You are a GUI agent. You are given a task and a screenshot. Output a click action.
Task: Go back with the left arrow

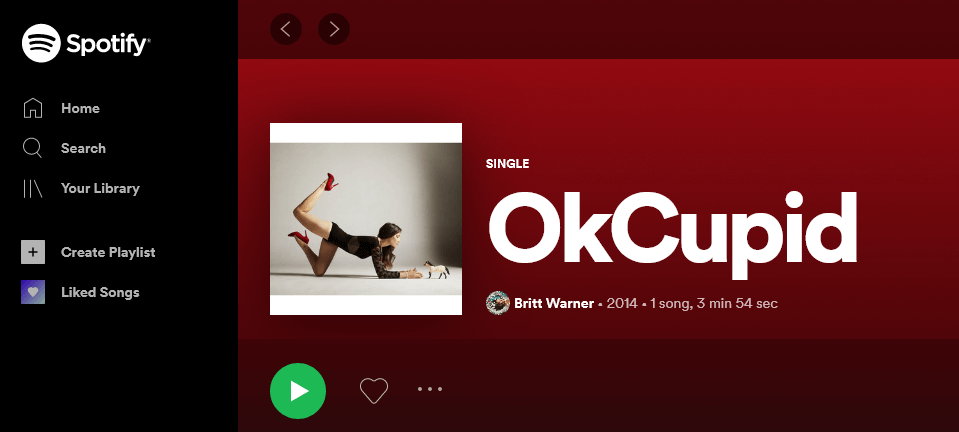[286, 29]
